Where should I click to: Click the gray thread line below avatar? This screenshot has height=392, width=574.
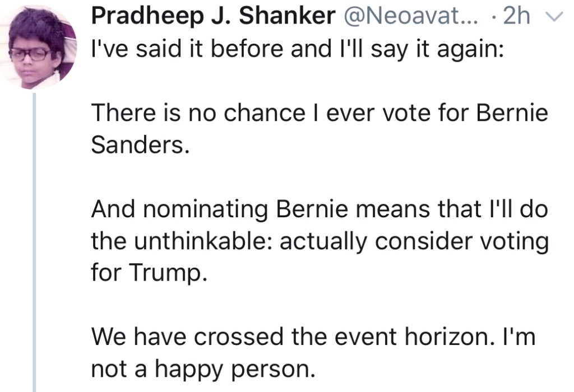click(35, 241)
